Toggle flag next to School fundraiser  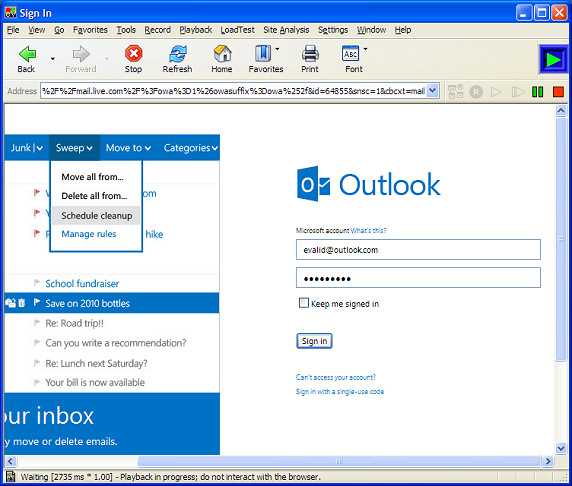[37, 282]
